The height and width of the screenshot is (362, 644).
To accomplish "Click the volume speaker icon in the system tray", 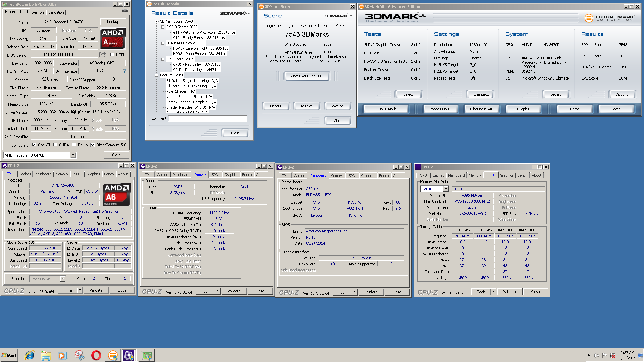I will tap(596, 355).
